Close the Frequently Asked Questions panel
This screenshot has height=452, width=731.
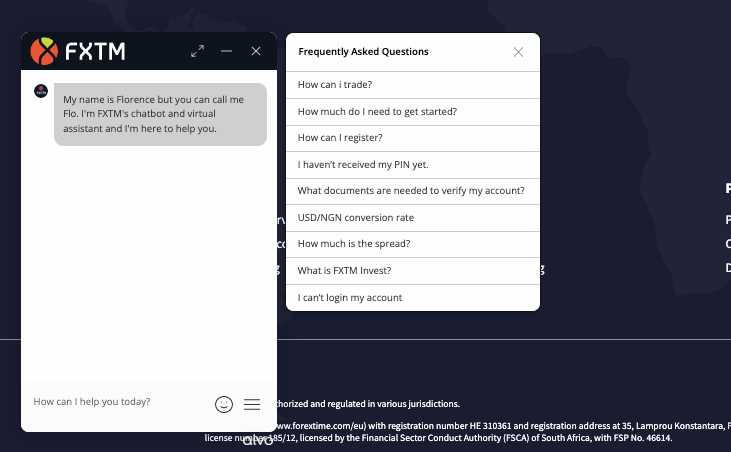(518, 52)
